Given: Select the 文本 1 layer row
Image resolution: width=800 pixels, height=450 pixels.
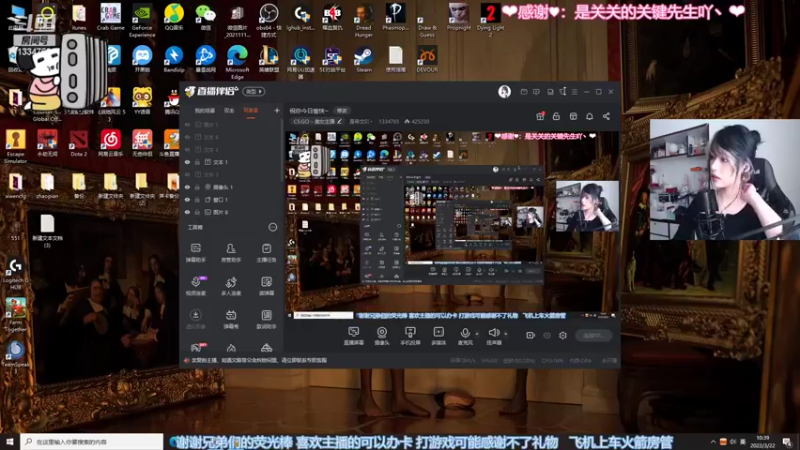Looking at the screenshot, I should (x=232, y=162).
